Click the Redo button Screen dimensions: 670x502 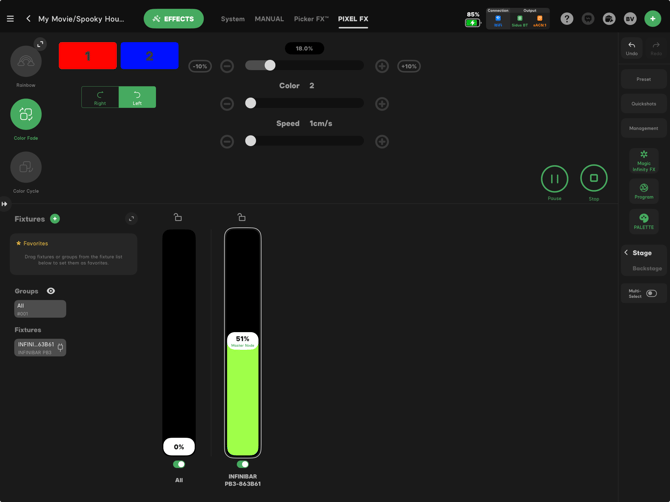(656, 48)
